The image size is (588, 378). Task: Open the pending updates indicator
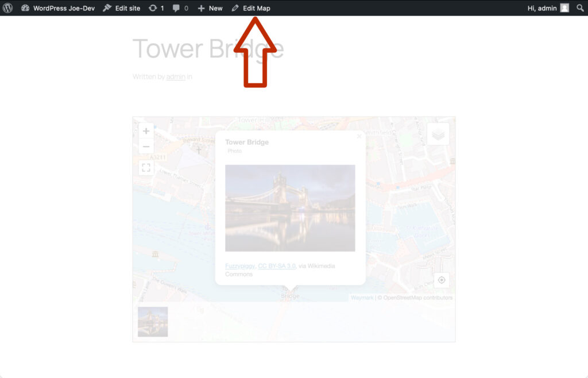156,8
